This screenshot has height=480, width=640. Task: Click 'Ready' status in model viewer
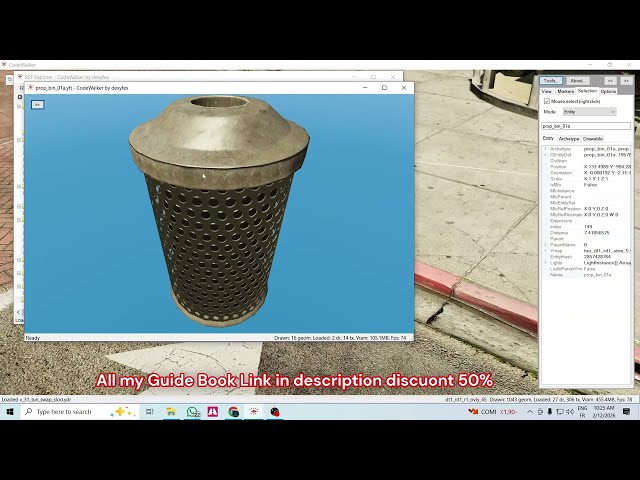tap(33, 338)
